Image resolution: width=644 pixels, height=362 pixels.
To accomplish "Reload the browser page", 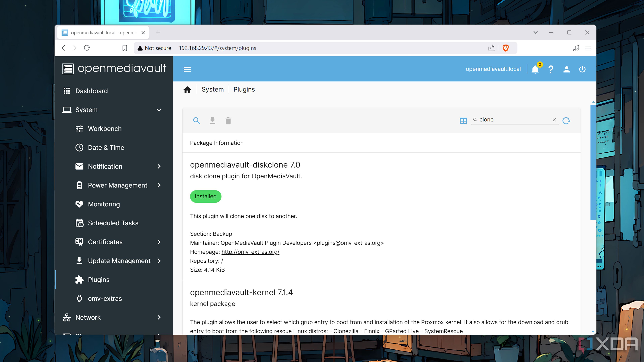I will pyautogui.click(x=87, y=48).
